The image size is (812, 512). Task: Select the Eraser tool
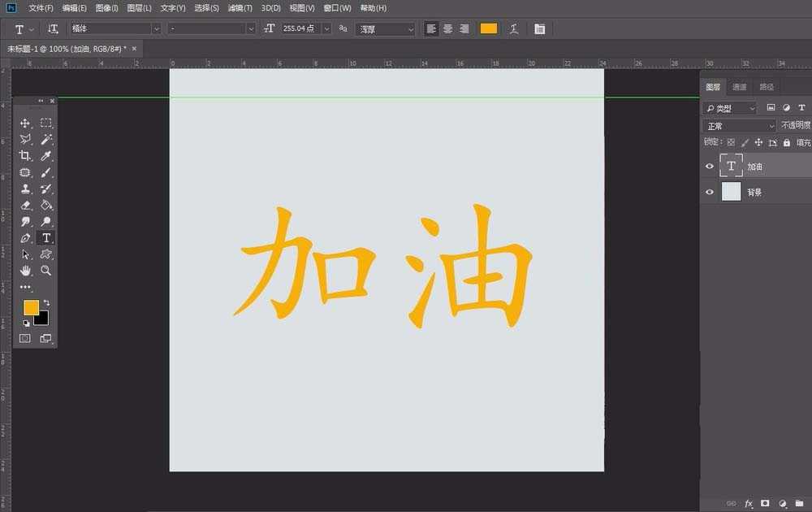coord(25,206)
